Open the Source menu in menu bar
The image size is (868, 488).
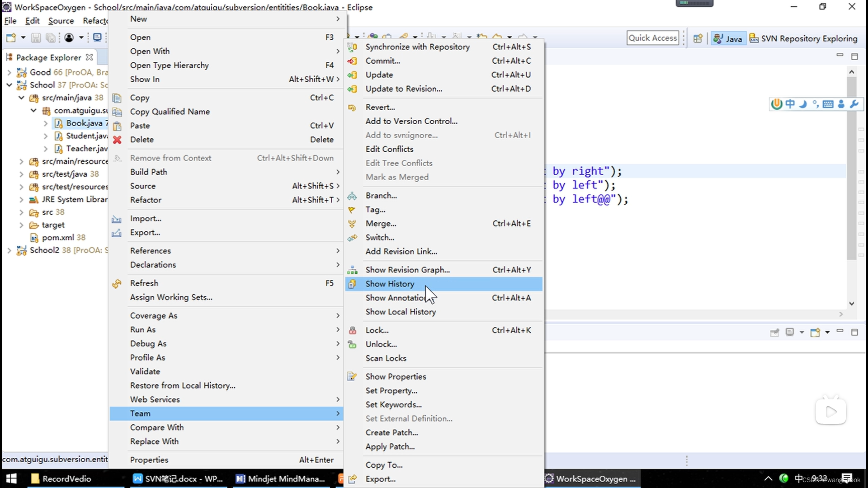click(x=61, y=21)
